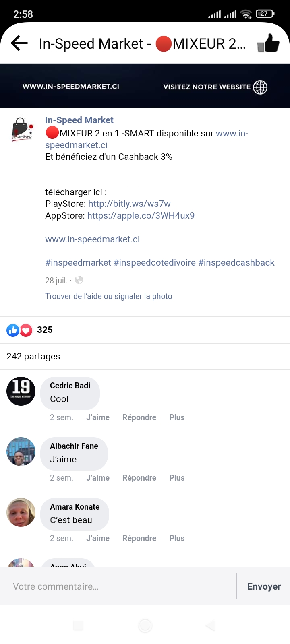The height and width of the screenshot is (644, 290).
Task: Like Albachir Fane's comment with J'aime
Action: 98,478
